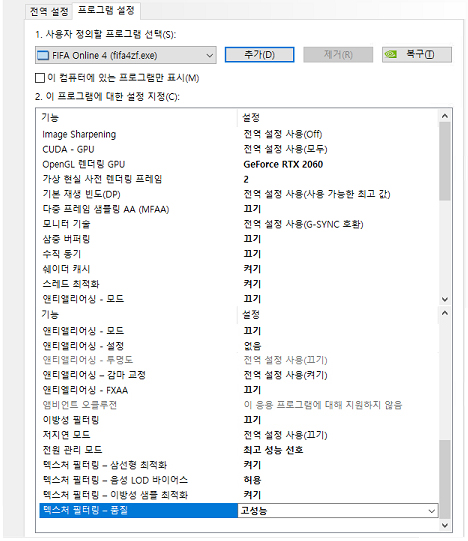Click the GeForce RTX 2060 value
The width and height of the screenshot is (468, 541).
[x=283, y=165]
